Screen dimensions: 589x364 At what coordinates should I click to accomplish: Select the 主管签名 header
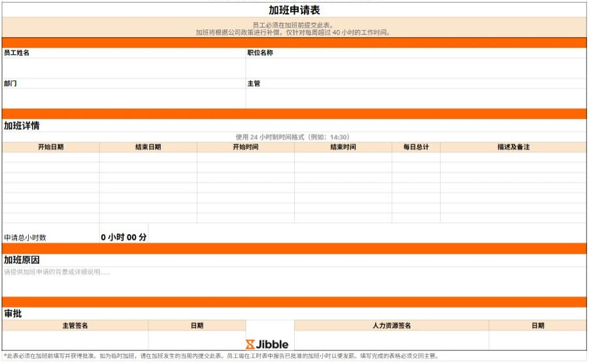coord(75,325)
